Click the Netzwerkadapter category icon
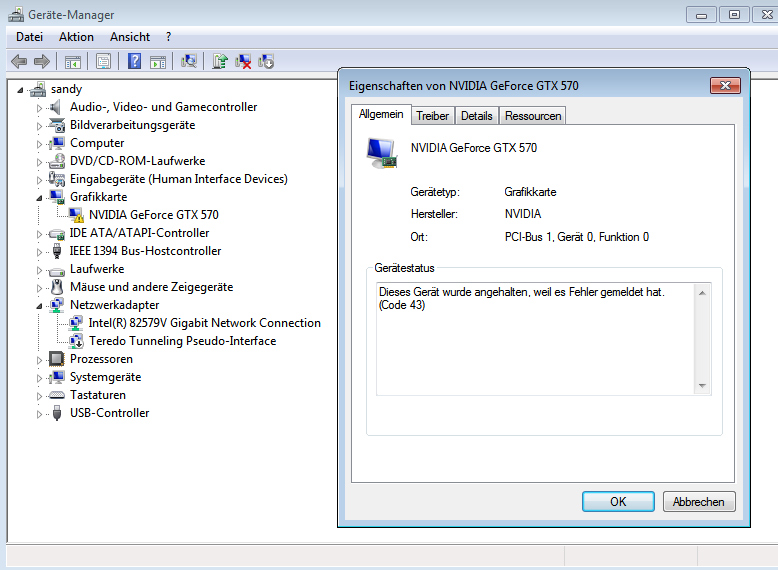 pyautogui.click(x=57, y=305)
